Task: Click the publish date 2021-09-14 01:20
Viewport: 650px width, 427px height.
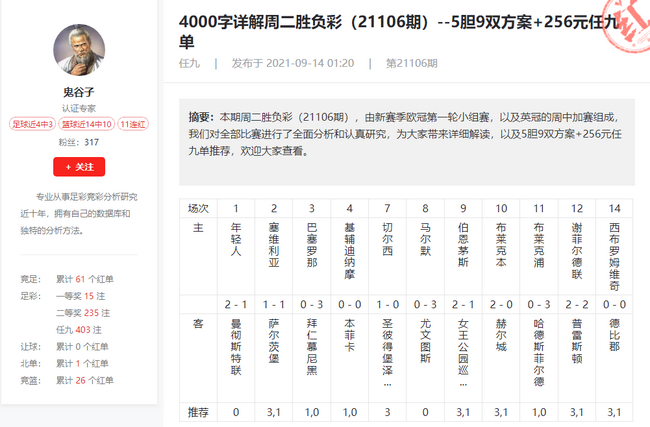Action: pos(293,63)
